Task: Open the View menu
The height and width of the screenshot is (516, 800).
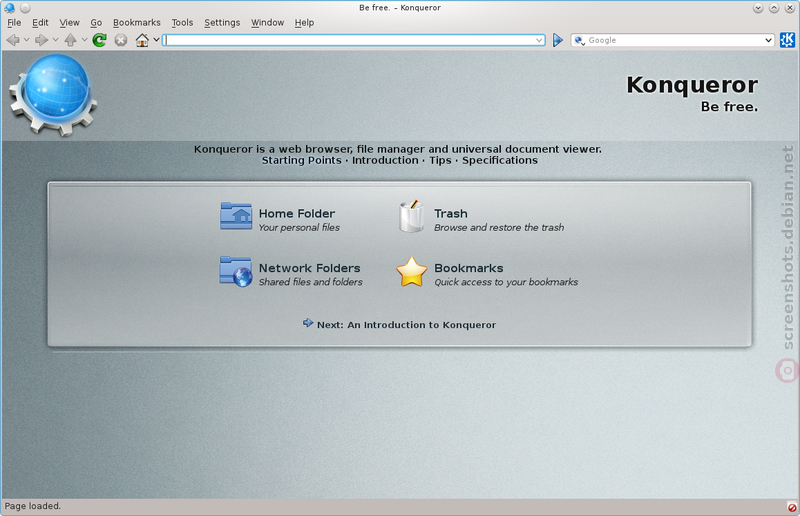Action: point(69,22)
